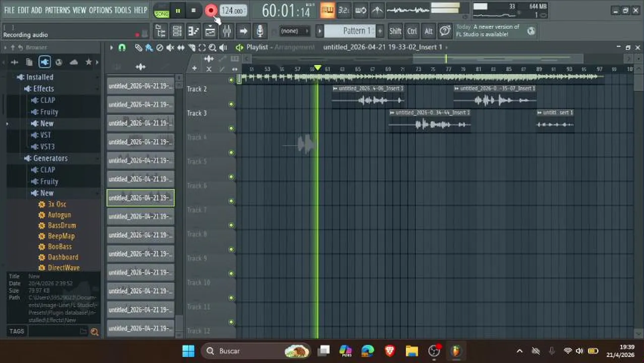The height and width of the screenshot is (363, 644).
Task: Open the OPTIONS menu
Action: pos(100,10)
